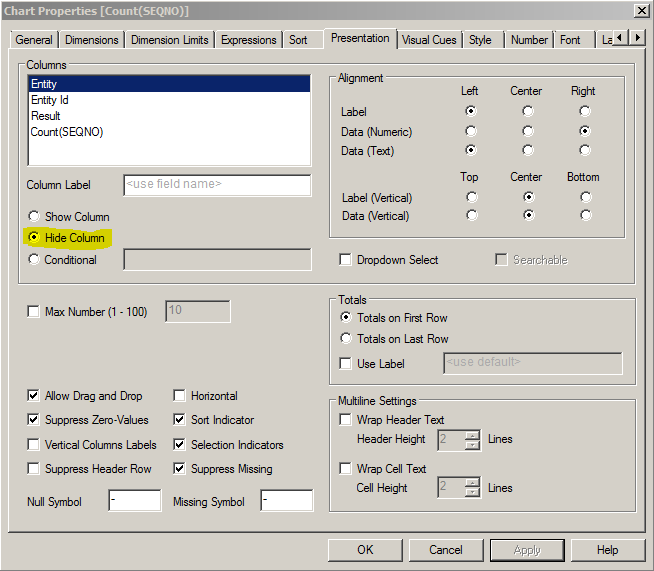This screenshot has width=654, height=571.
Task: Select Count(SEQNO) in the Columns list
Action: (x=169, y=132)
